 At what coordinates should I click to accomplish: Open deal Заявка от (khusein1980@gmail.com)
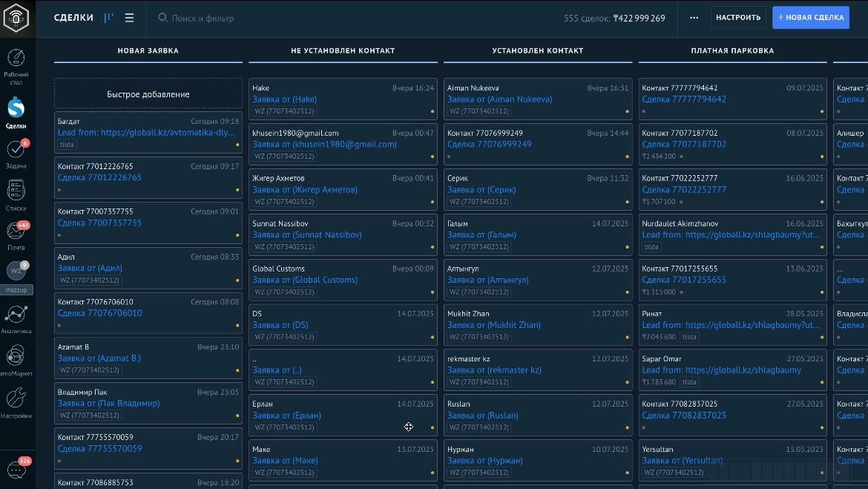[x=324, y=144]
